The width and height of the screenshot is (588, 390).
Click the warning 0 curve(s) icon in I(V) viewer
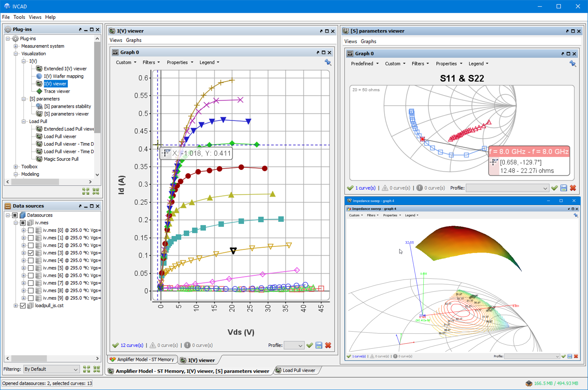click(153, 345)
